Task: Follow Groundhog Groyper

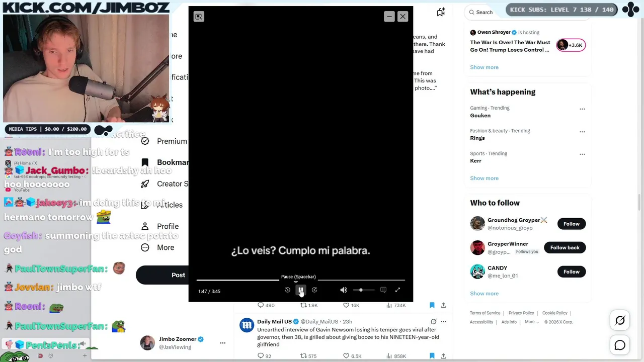Action: pyautogui.click(x=572, y=224)
